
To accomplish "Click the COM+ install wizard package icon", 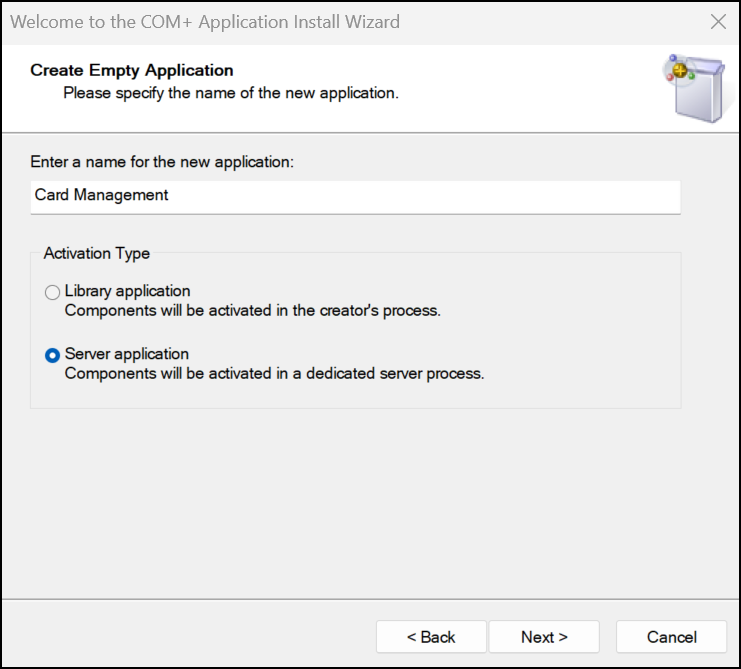I will (x=695, y=88).
